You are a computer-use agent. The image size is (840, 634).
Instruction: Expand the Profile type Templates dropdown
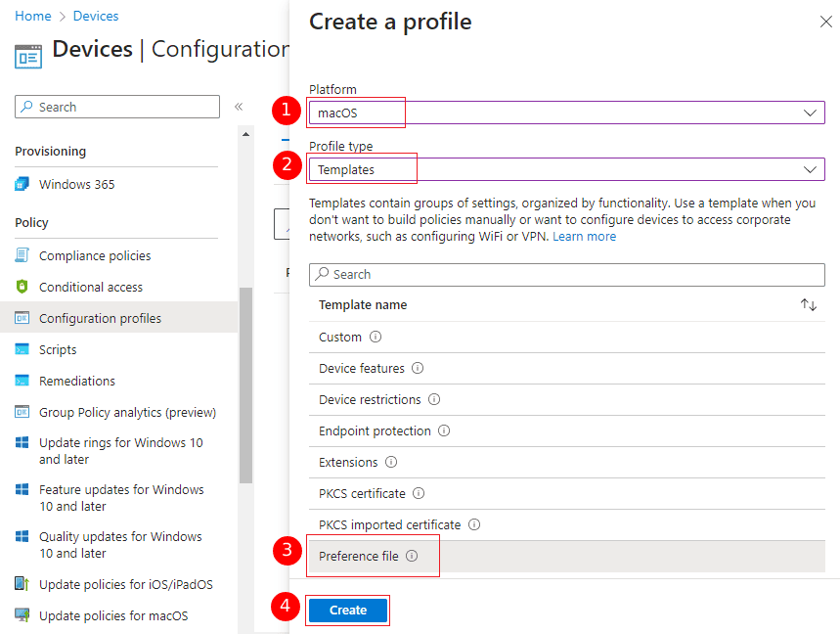tap(566, 169)
